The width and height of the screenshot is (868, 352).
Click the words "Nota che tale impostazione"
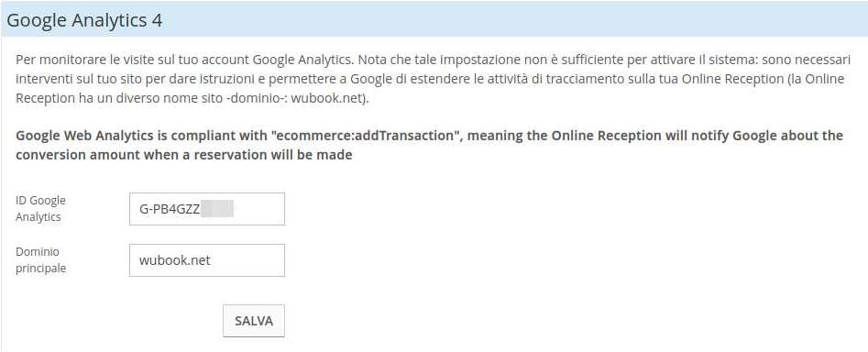point(425,59)
